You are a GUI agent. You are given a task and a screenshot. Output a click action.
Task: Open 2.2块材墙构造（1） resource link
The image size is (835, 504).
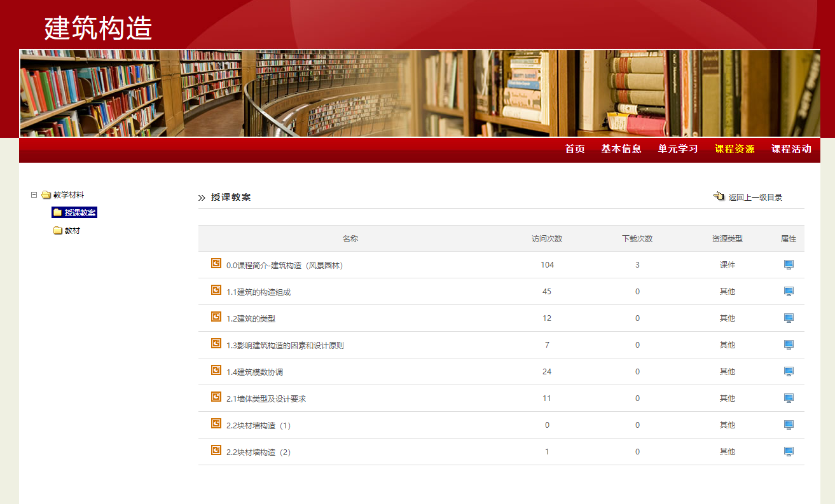[x=258, y=425]
